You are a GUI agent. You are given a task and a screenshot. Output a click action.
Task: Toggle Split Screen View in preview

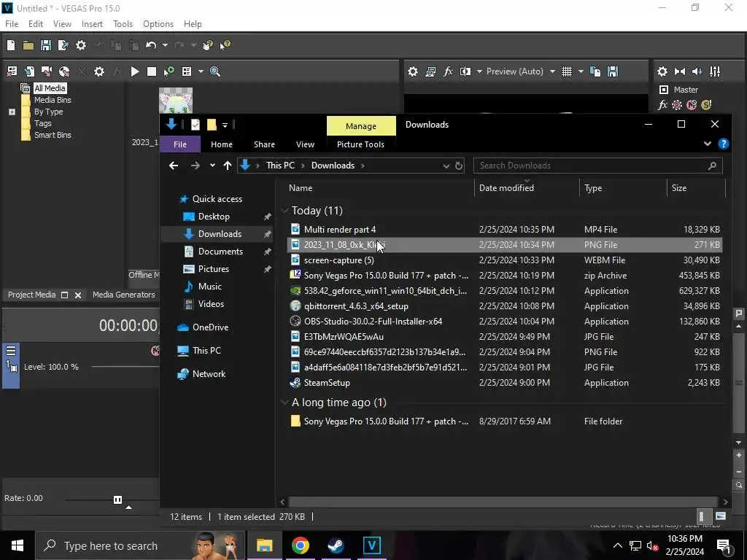tap(465, 71)
